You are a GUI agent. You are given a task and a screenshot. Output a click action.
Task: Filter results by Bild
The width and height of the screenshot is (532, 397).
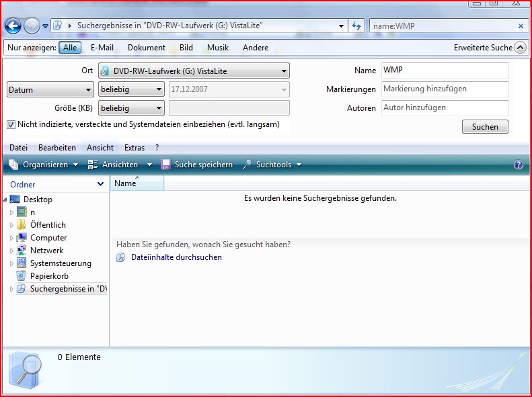coord(186,48)
